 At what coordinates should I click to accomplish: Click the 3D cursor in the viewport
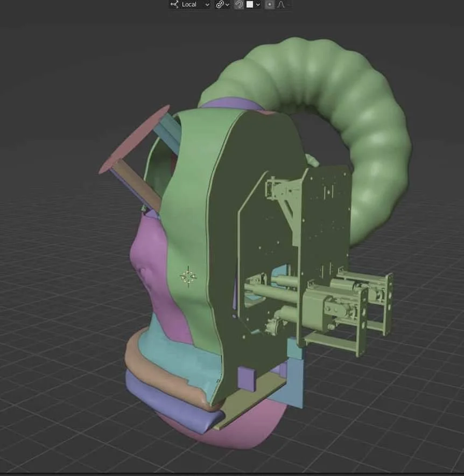187,274
